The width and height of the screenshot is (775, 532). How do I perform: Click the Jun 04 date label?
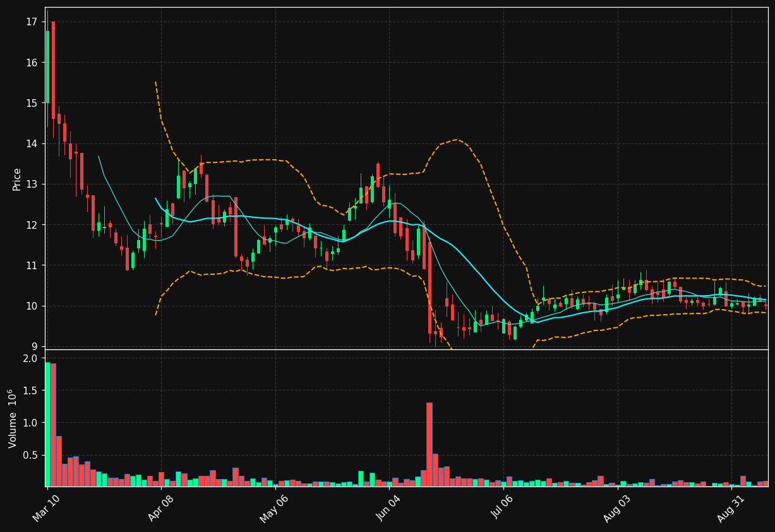(388, 509)
